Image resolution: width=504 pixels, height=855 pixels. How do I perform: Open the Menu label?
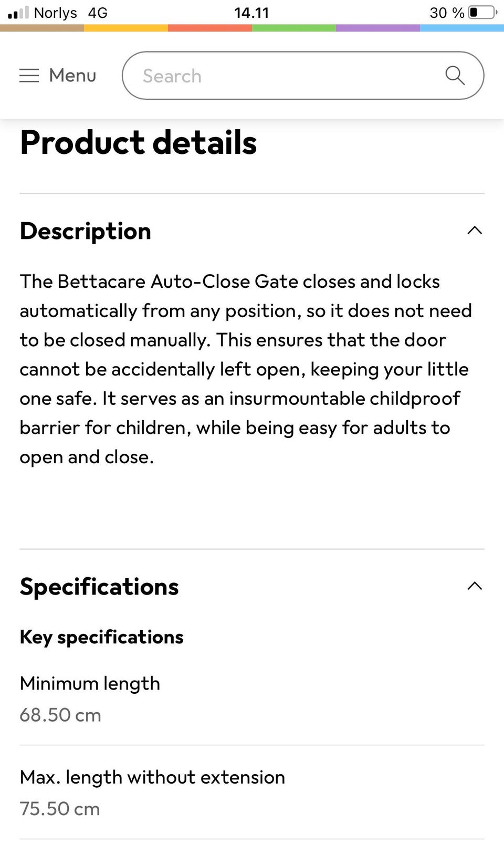[x=72, y=76]
